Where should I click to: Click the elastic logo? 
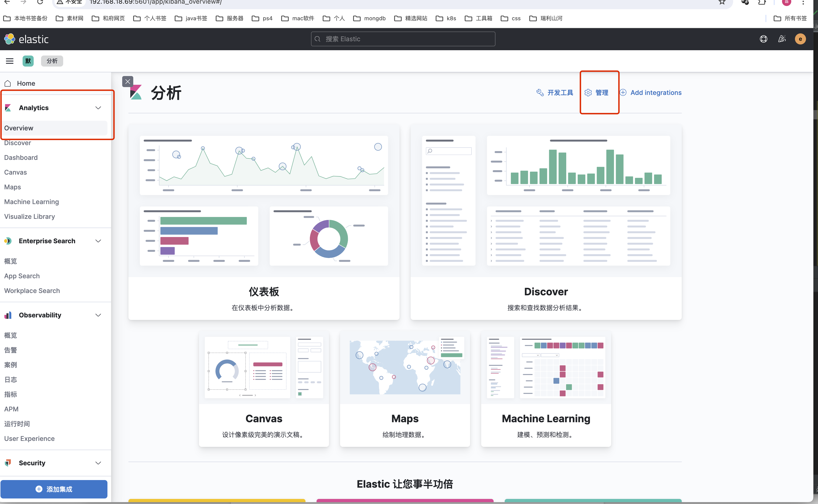pyautogui.click(x=26, y=39)
